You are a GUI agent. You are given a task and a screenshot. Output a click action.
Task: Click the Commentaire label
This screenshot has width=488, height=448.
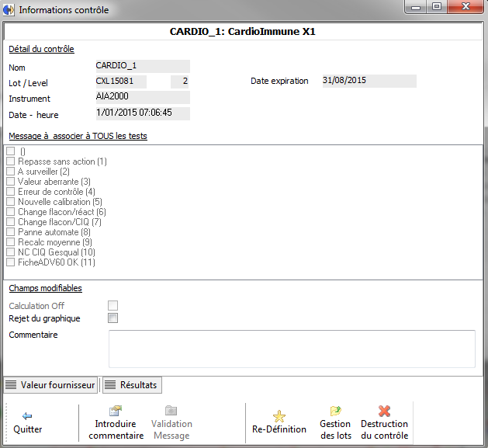[x=33, y=335]
